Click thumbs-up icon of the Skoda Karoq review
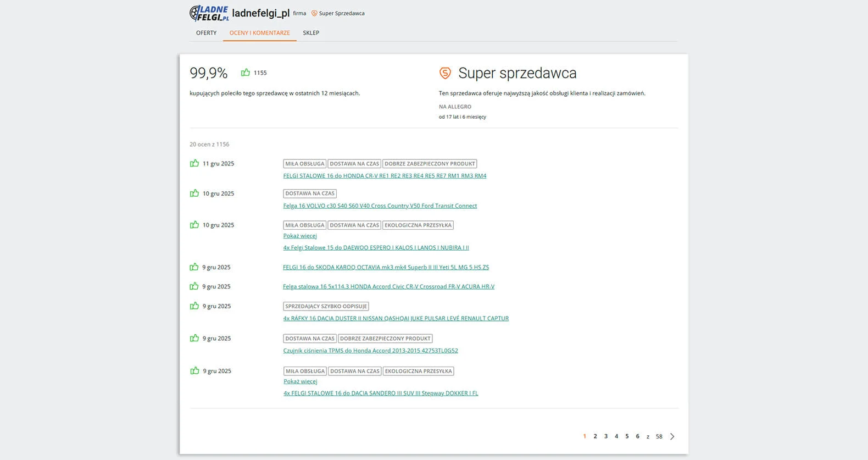Image resolution: width=868 pixels, height=460 pixels. click(194, 267)
